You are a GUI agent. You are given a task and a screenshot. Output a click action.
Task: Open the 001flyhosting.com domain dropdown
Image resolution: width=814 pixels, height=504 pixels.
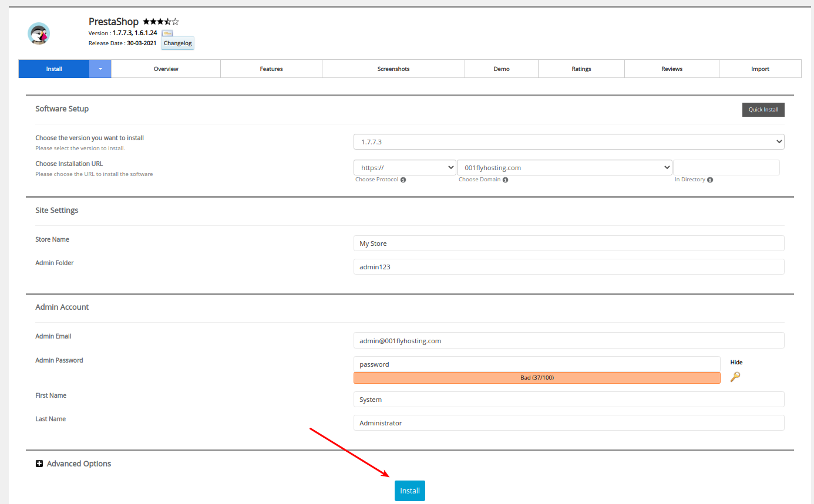click(x=564, y=168)
